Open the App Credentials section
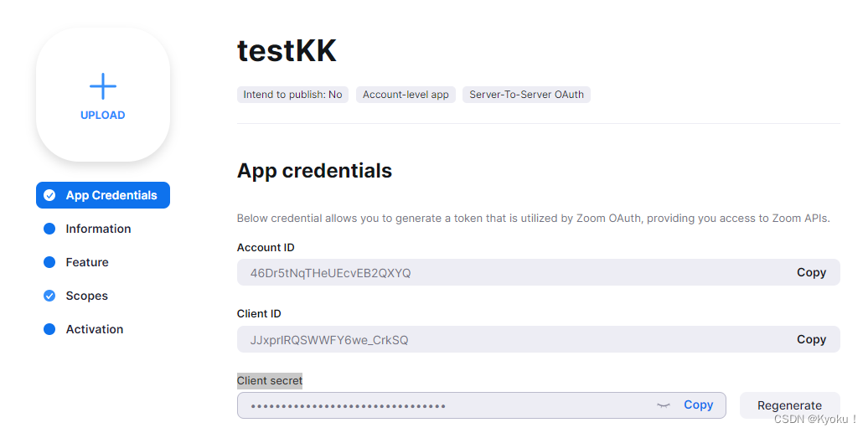This screenshot has height=433, width=868. 111,195
